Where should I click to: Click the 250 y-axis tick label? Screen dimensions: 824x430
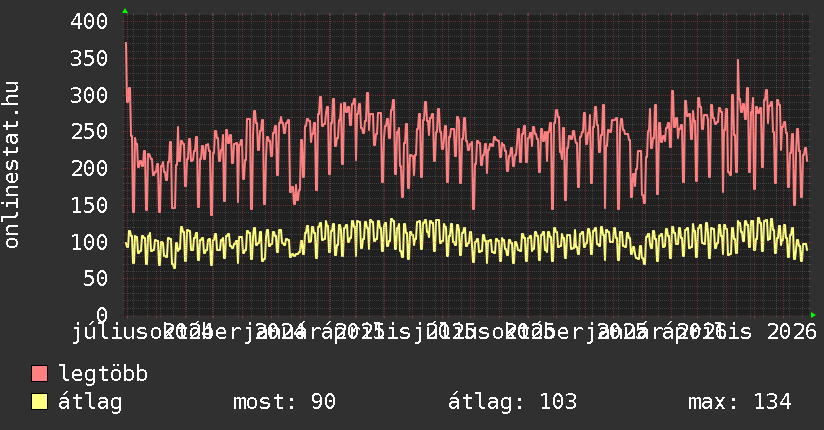(x=89, y=131)
